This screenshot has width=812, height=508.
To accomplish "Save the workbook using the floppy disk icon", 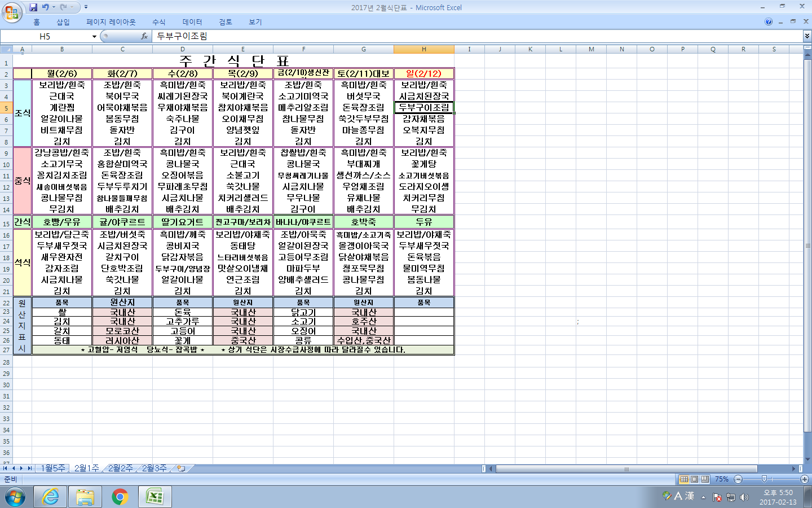I will (x=33, y=7).
